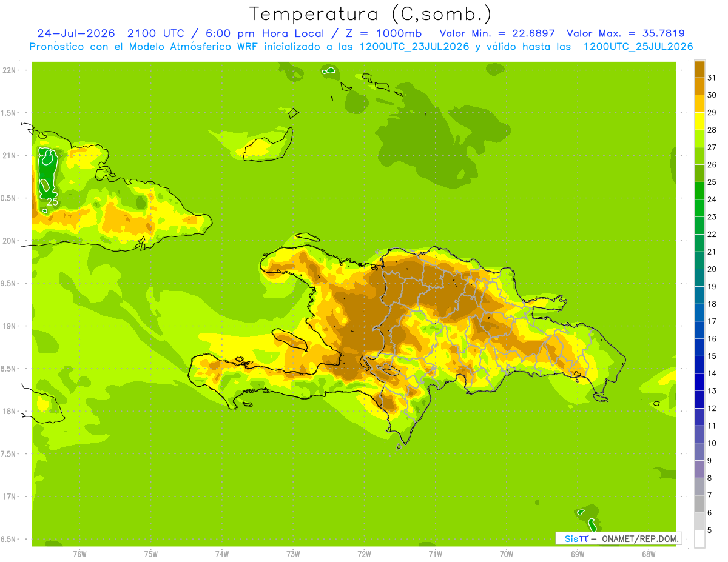Click the "Sis" logo text in credit box
Screen dimensions: 728x562
point(570,538)
